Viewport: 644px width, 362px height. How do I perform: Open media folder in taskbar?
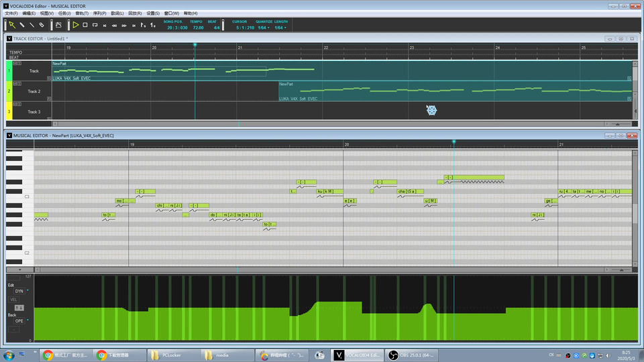coord(227,355)
